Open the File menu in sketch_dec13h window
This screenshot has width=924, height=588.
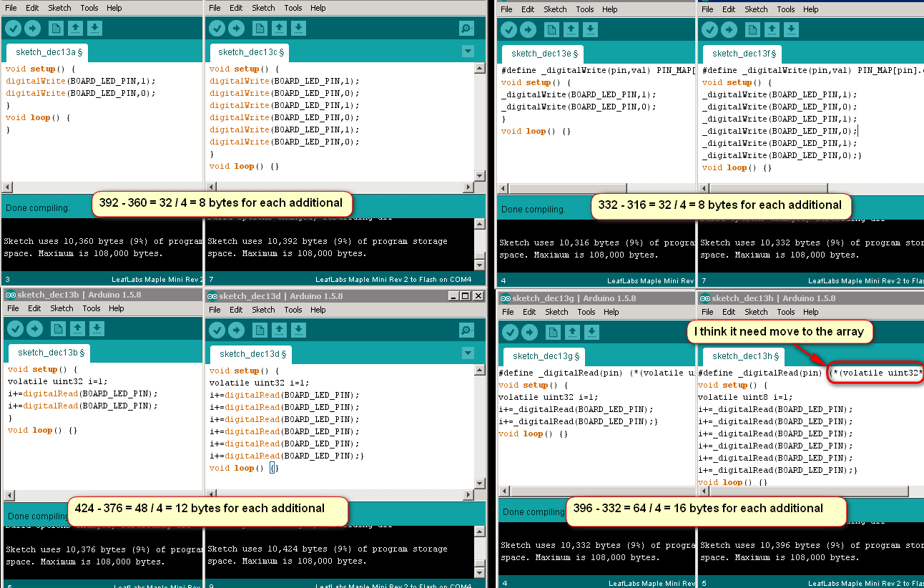pyautogui.click(x=707, y=311)
